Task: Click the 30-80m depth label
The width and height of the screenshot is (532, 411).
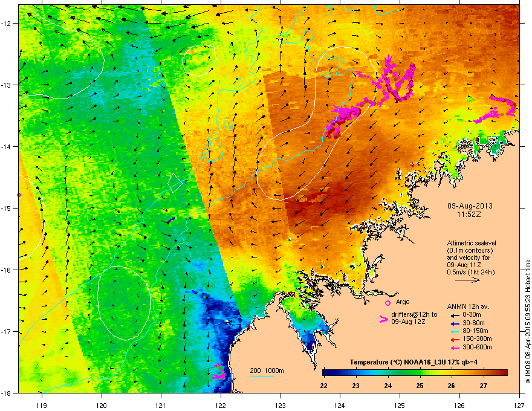Action: pyautogui.click(x=473, y=323)
